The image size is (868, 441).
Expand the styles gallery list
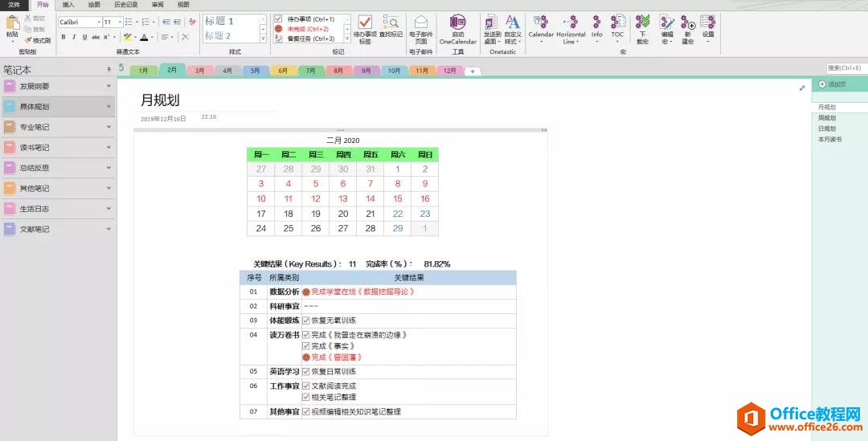(x=263, y=39)
